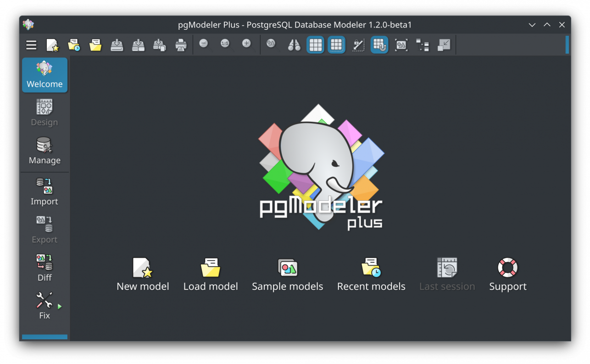Click the magnifier over objects icon
This screenshot has width=590, height=364.
click(272, 44)
